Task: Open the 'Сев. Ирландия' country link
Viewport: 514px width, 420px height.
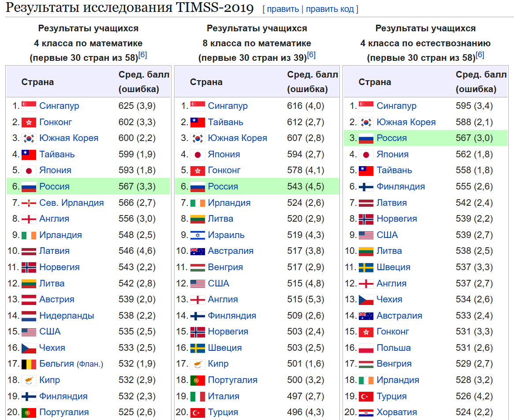Action: click(71, 203)
